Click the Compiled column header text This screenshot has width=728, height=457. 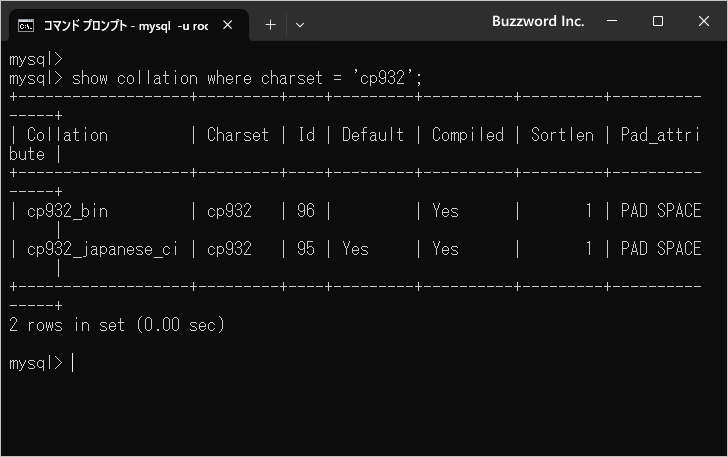pyautogui.click(x=467, y=135)
